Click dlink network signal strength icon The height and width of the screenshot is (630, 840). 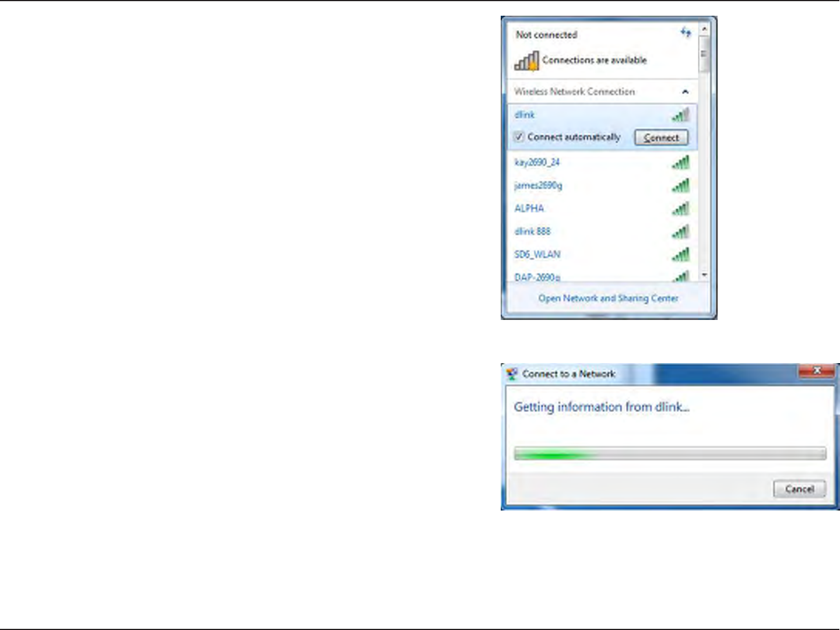click(681, 114)
